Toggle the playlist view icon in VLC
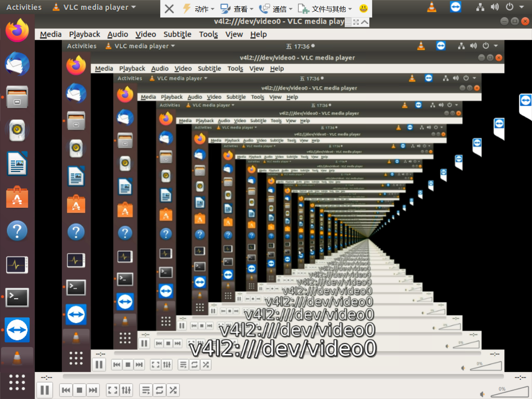 click(146, 390)
